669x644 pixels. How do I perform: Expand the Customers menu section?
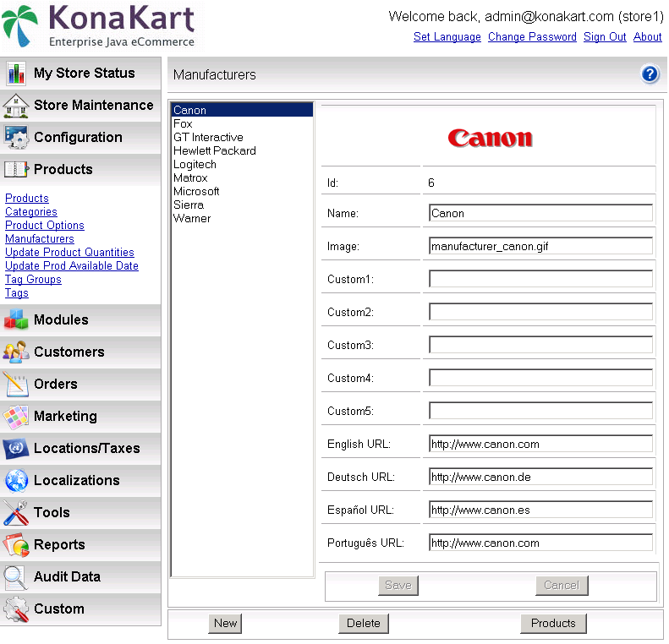coord(80,352)
